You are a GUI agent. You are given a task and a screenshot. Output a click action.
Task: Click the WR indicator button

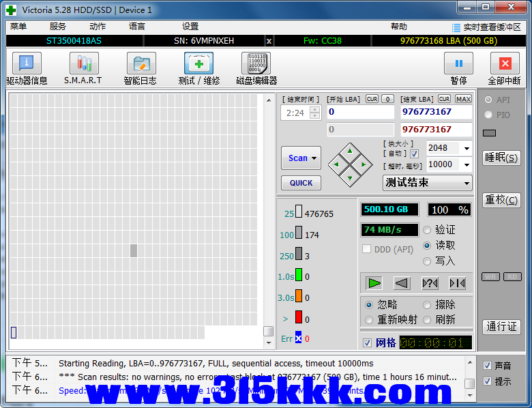(490, 276)
